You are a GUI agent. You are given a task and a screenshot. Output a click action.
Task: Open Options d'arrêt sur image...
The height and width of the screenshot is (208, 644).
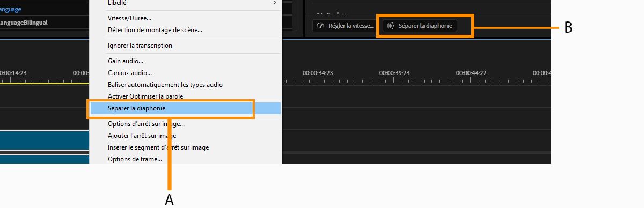point(185,124)
